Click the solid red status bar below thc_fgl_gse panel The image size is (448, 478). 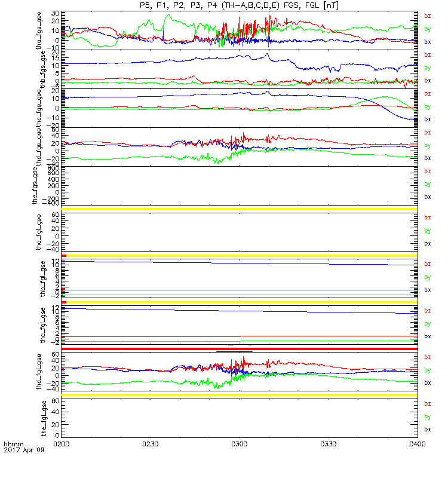pos(240,349)
